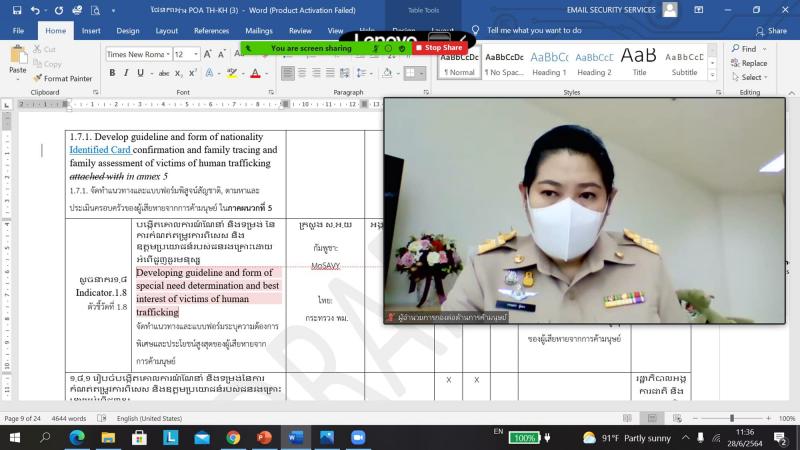Click the Shrink Font icon

[x=221, y=54]
